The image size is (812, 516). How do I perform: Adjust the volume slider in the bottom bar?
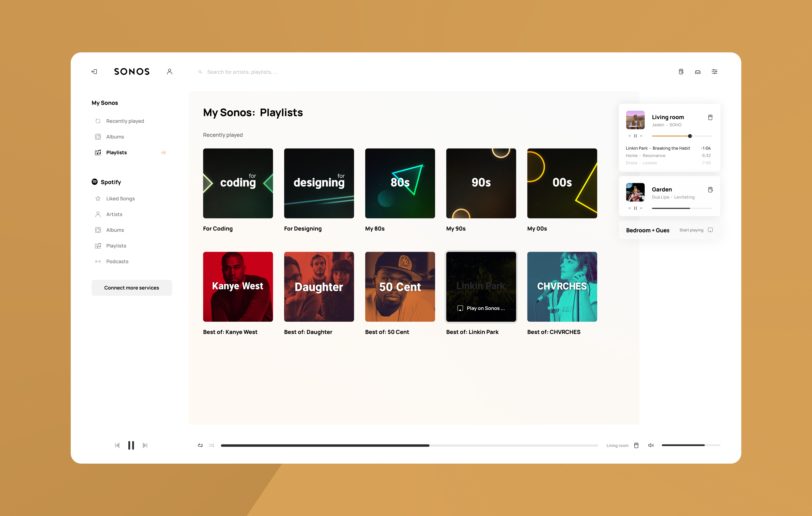point(691,445)
